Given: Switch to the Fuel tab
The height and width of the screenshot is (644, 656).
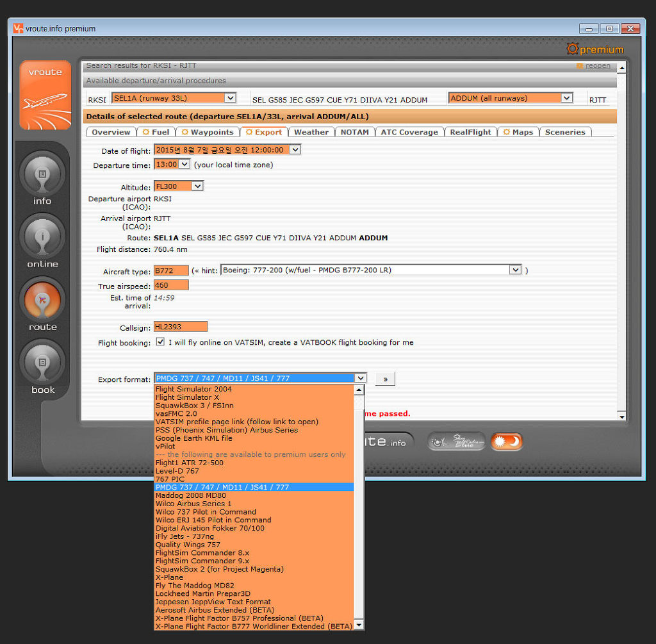Looking at the screenshot, I should tap(156, 132).
